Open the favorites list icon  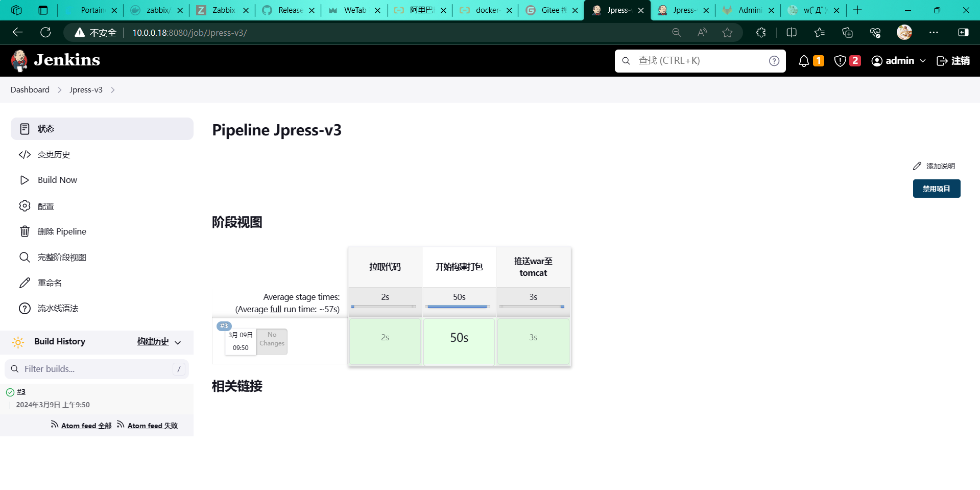tap(820, 33)
